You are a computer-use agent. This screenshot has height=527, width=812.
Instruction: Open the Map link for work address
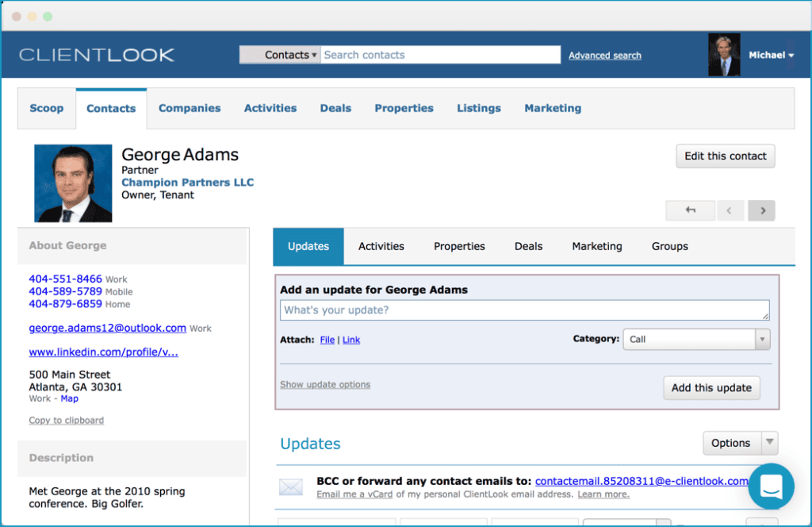[70, 398]
